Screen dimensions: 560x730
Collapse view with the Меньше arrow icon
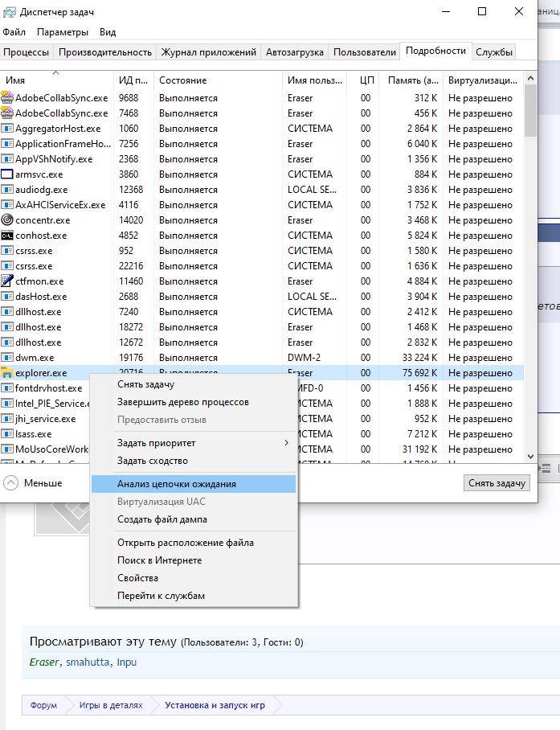pos(10,483)
